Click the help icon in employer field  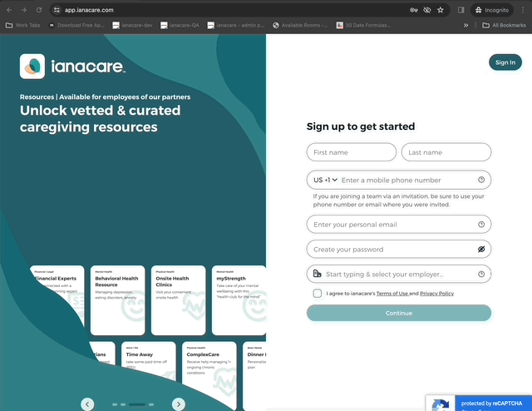click(481, 274)
